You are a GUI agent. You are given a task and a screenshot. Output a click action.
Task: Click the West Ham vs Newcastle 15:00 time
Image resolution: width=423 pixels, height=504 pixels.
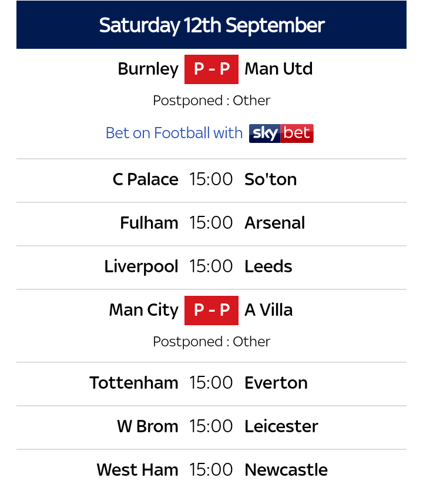point(211,470)
